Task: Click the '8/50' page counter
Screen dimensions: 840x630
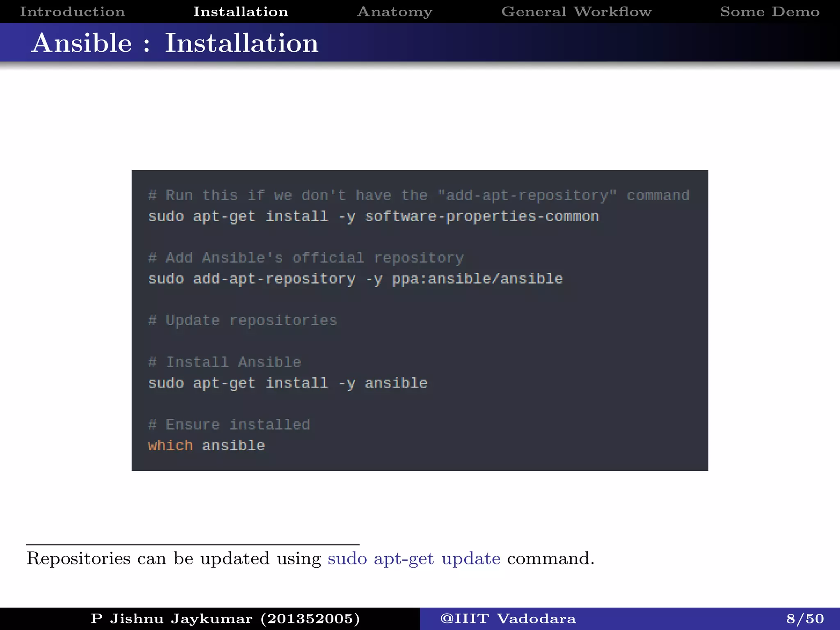Action: pos(805,619)
